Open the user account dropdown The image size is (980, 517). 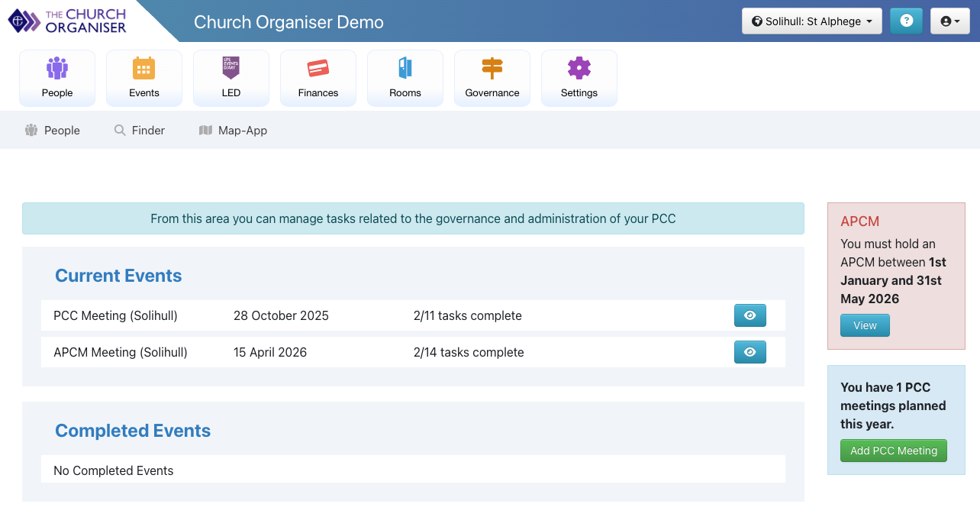pos(949,21)
